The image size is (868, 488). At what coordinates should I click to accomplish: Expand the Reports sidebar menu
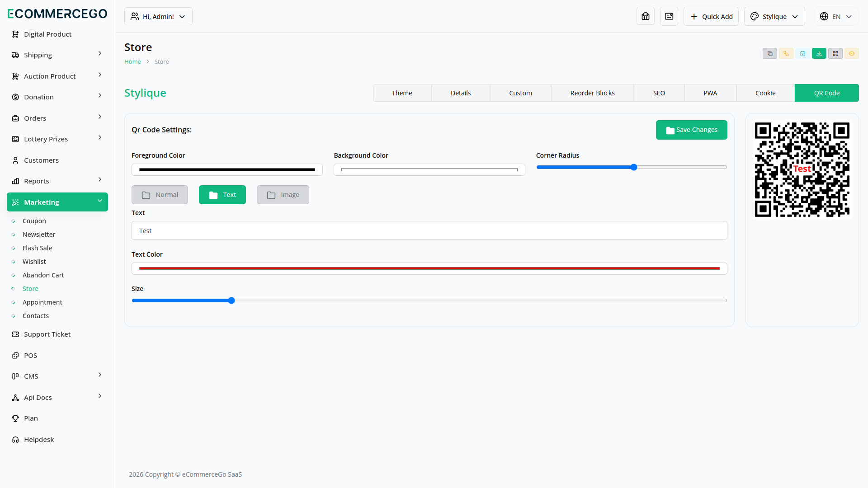point(57,181)
